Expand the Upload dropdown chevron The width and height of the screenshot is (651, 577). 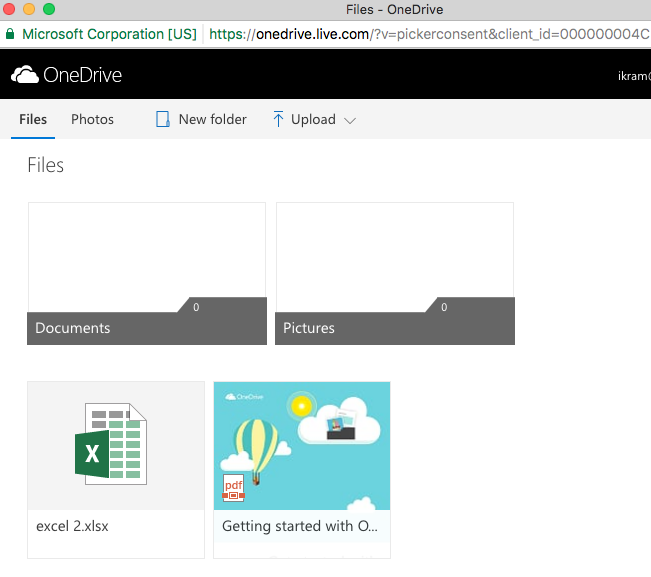(x=350, y=120)
